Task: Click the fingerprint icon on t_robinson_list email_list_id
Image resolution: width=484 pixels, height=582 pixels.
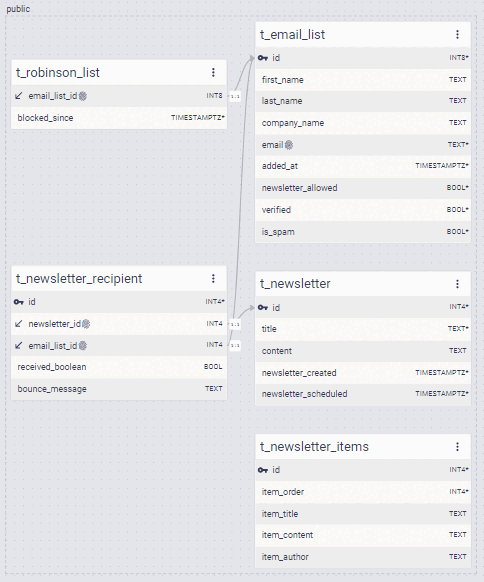Action: pyautogui.click(x=83, y=96)
